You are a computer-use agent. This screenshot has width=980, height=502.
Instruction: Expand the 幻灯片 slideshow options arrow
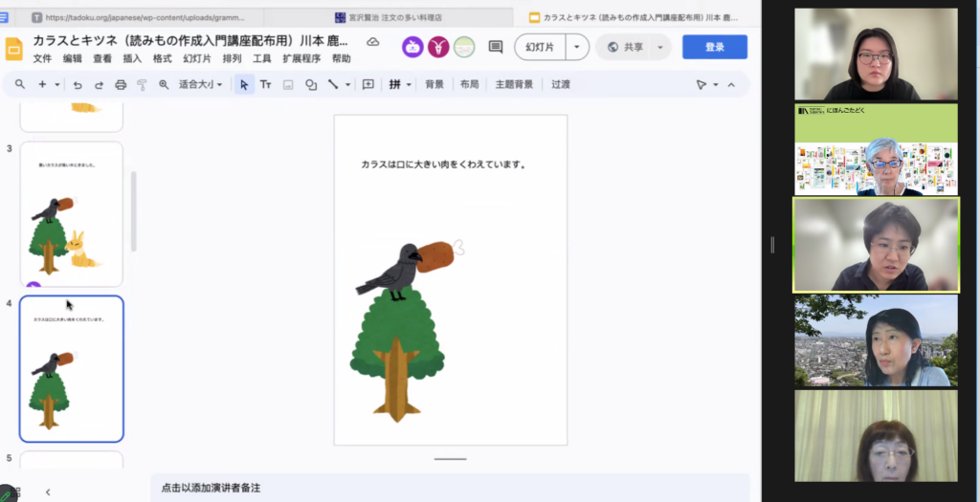coord(577,47)
